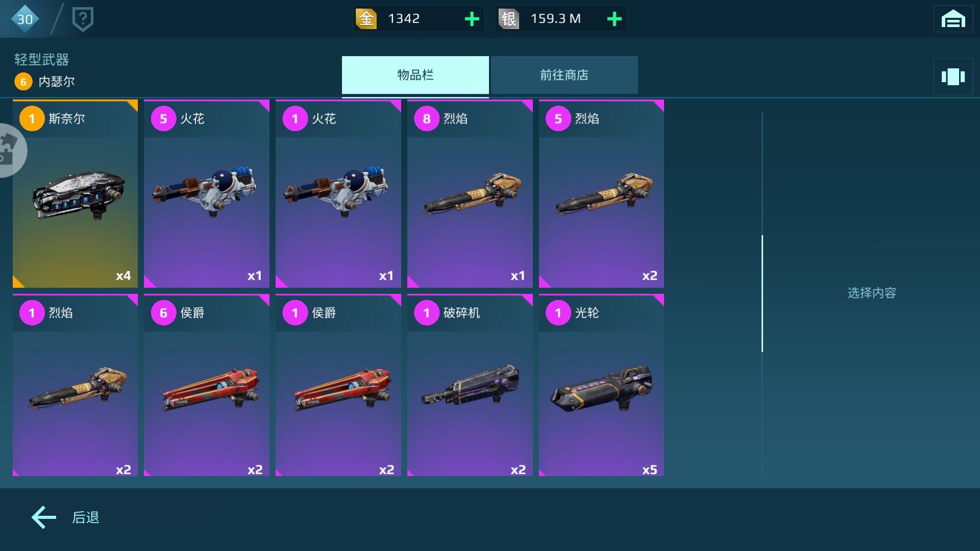The image size is (980, 551).
Task: Click the back arrow icon
Action: click(44, 517)
